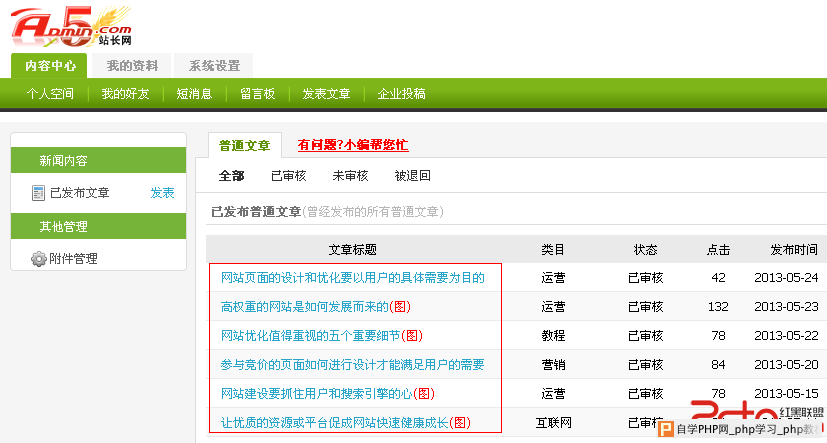Screen dimensions: 827x443
Task: Open 留言板 in navigation bar
Action: tap(257, 94)
